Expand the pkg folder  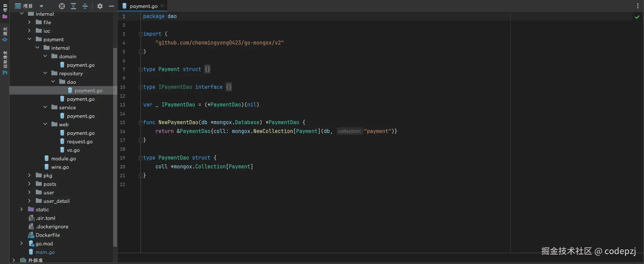29,175
